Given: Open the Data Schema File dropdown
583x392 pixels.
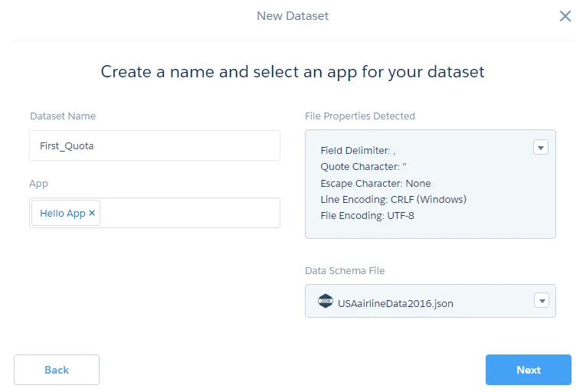Looking at the screenshot, I should coord(540,302).
